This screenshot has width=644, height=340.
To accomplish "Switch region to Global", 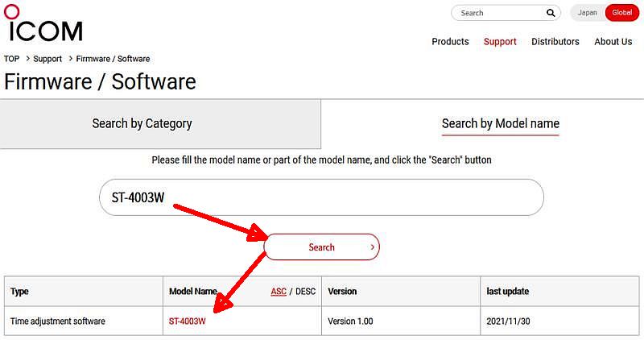I will pyautogui.click(x=621, y=13).
